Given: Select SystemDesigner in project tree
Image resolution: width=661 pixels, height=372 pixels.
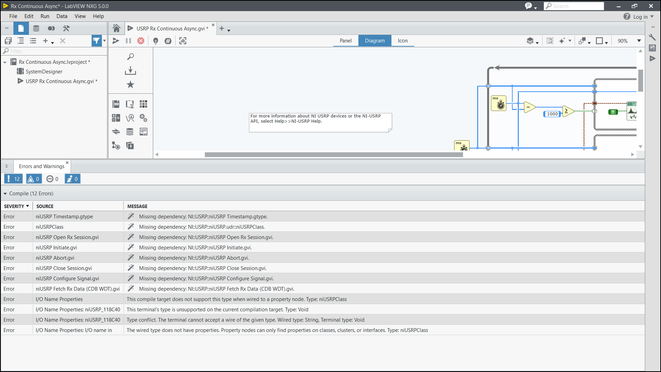Looking at the screenshot, I should point(44,72).
